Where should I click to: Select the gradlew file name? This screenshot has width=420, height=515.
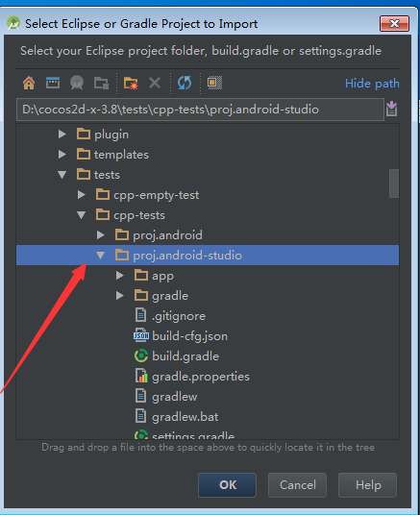[175, 397]
